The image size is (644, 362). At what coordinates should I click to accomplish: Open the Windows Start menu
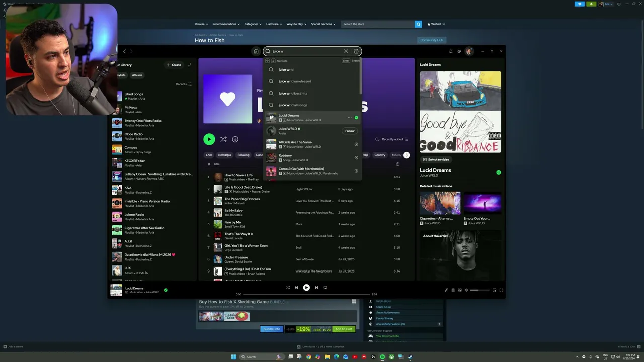234,357
